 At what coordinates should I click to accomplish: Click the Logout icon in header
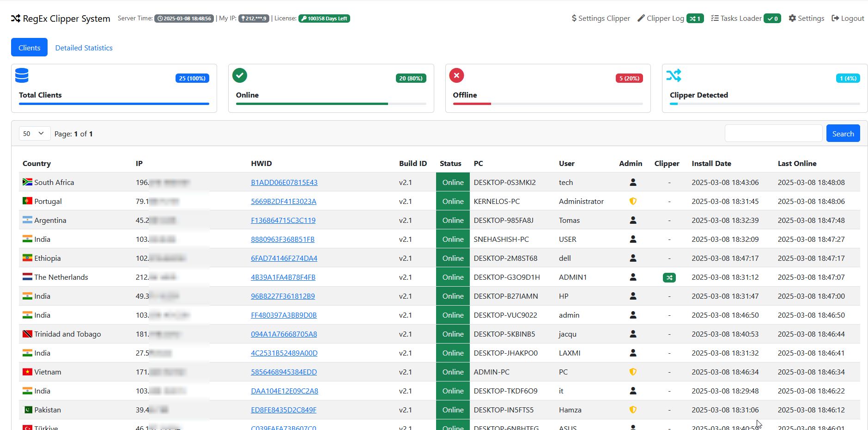(x=835, y=18)
